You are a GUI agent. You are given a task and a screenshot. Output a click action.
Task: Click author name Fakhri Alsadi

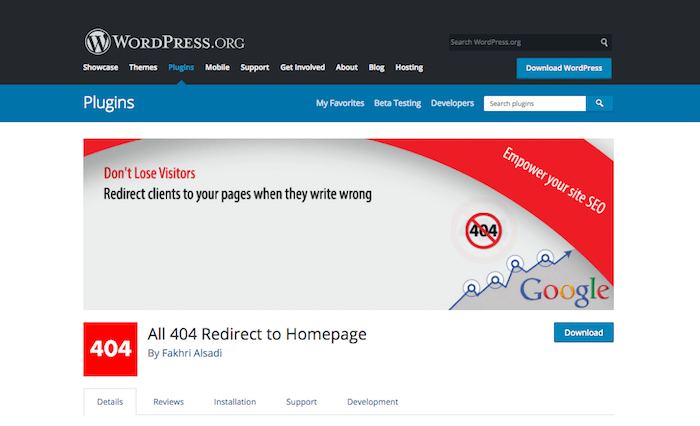[193, 353]
